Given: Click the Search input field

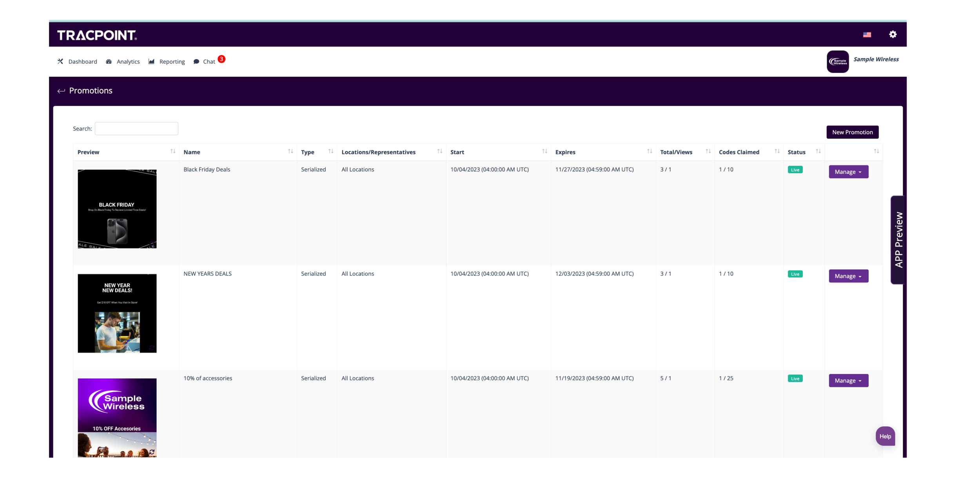Looking at the screenshot, I should (x=136, y=129).
